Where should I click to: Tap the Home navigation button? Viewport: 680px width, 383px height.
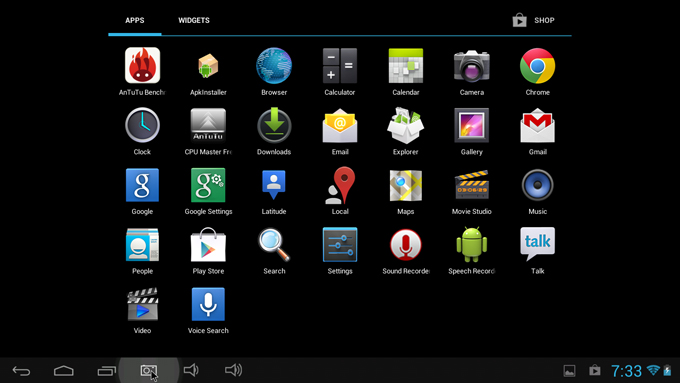[64, 370]
